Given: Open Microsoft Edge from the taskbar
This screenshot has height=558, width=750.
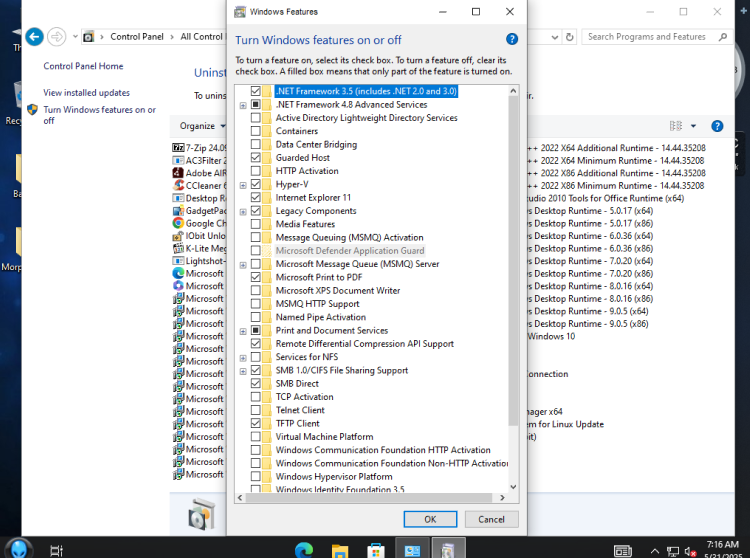Looking at the screenshot, I should click(x=303, y=551).
